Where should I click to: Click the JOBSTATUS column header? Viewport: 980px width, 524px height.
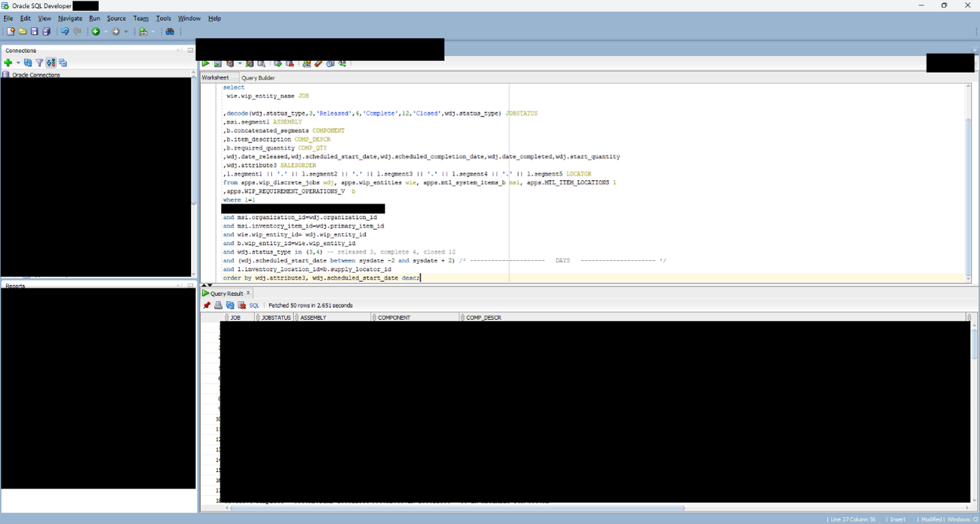pyautogui.click(x=274, y=318)
